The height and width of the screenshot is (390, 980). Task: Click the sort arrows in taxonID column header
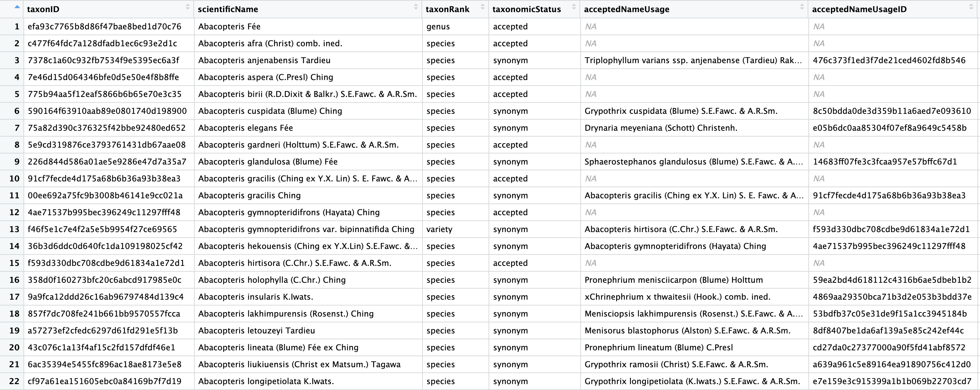pyautogui.click(x=187, y=7)
